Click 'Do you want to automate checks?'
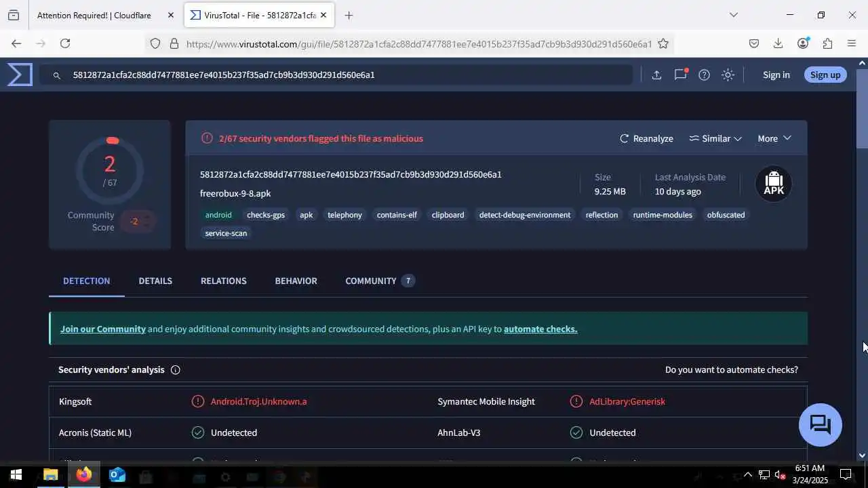 coord(731,370)
